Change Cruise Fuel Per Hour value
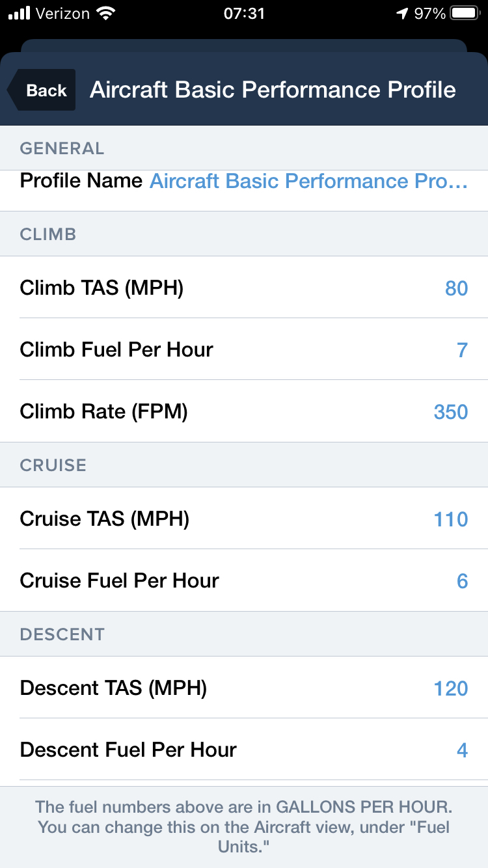This screenshot has height=868, width=488. (x=462, y=581)
